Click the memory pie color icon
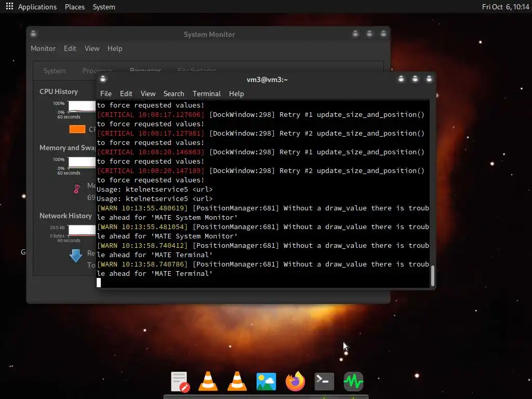The height and width of the screenshot is (399, 532). tap(77, 189)
